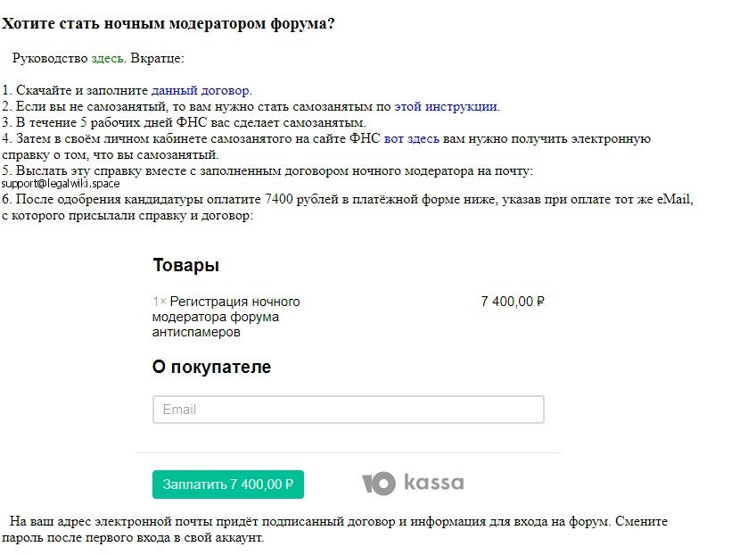This screenshot has width=756, height=555.
Task: Click the "kassa" wordmark text
Action: [x=433, y=483]
